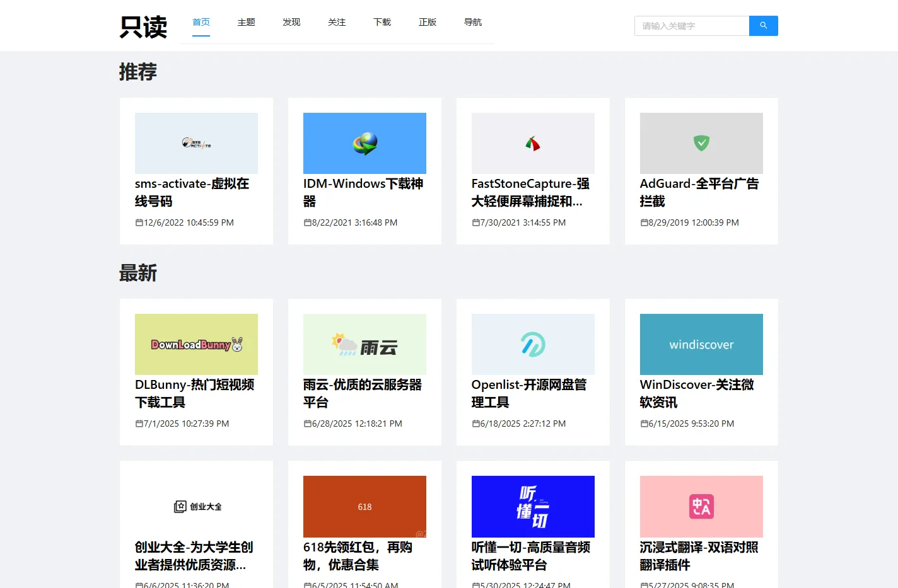Screen dimensions: 898x588
Task: Open the windiscover thumbnail image
Action: (701, 344)
